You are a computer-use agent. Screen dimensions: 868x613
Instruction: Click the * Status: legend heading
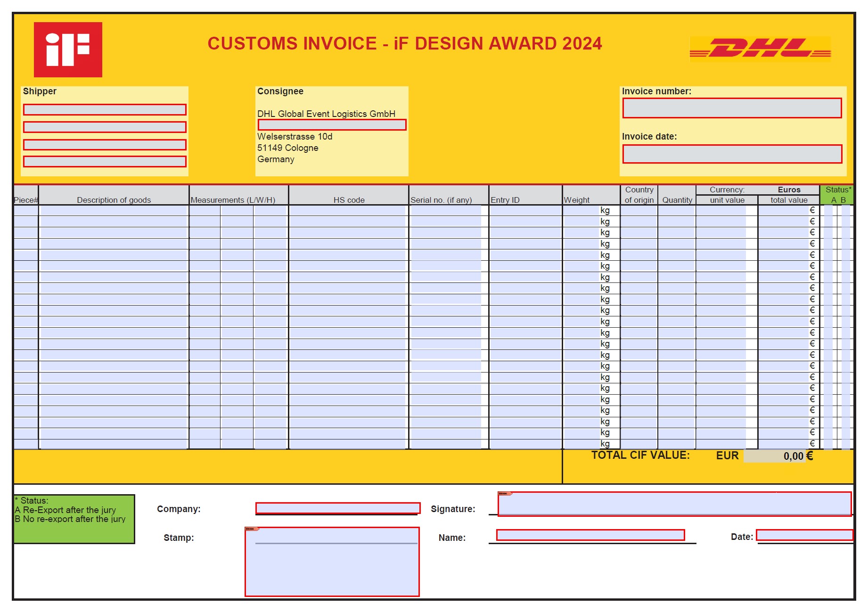coord(32,500)
